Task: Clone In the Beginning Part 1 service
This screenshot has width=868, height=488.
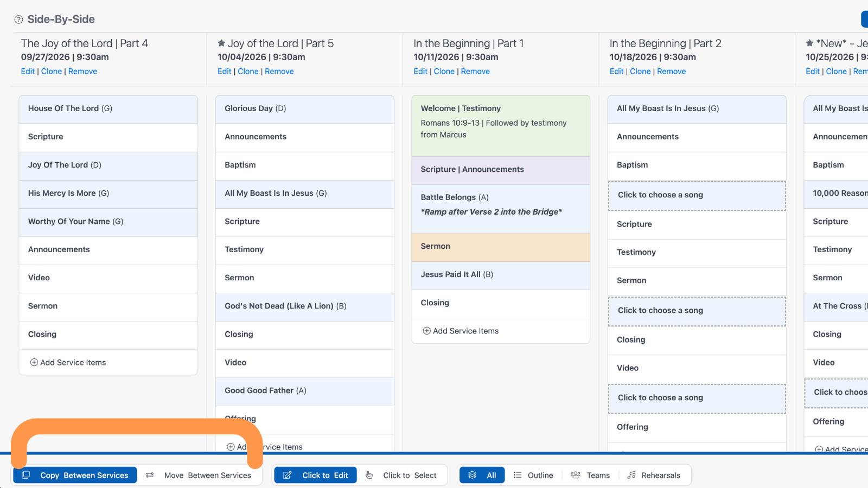Action: pyautogui.click(x=444, y=71)
